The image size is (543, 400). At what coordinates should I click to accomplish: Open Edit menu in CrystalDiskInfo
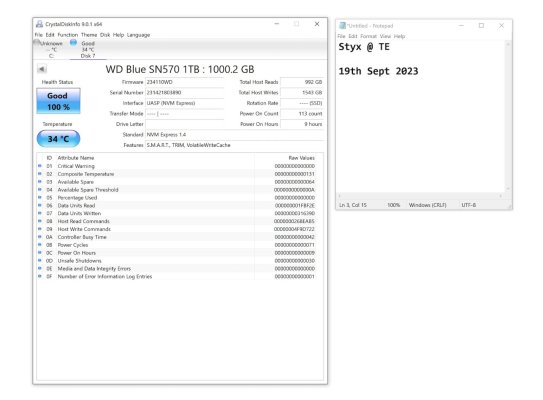coord(50,35)
